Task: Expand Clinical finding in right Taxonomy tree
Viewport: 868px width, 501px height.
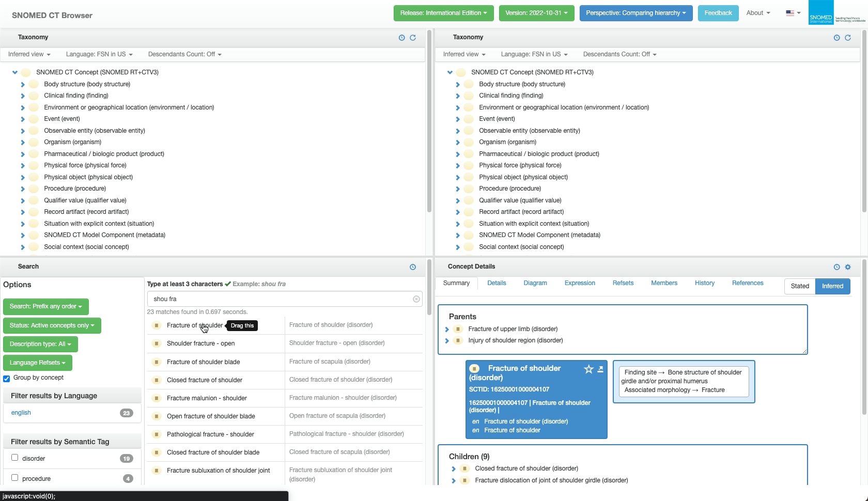Action: tap(458, 96)
